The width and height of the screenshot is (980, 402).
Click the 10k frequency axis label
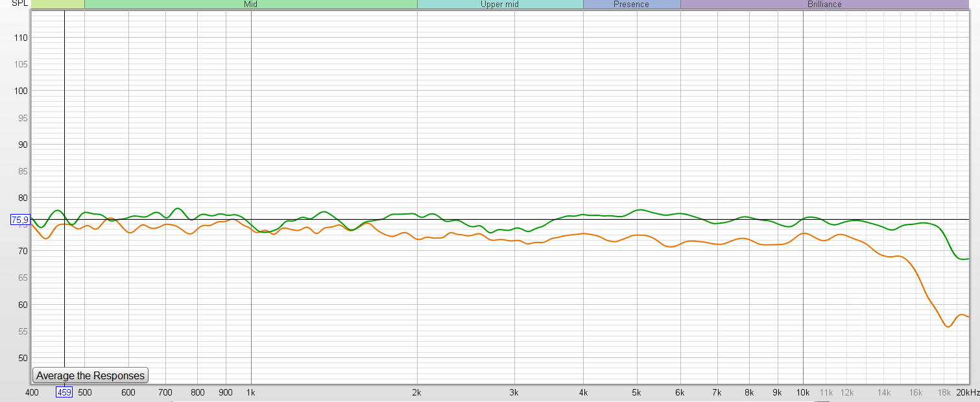click(x=803, y=392)
